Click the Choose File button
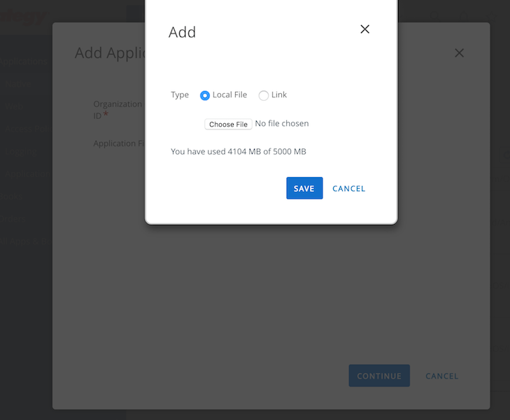This screenshot has height=420, width=510. click(228, 124)
